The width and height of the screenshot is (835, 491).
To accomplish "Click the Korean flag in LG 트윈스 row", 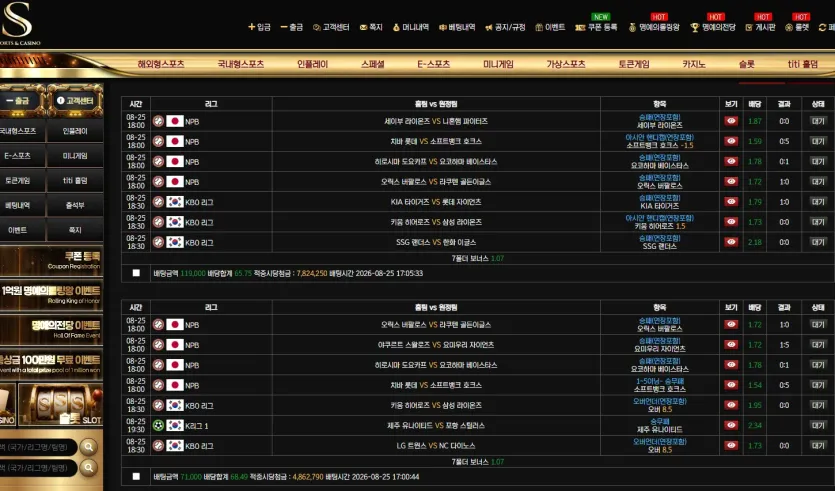I will tap(175, 445).
